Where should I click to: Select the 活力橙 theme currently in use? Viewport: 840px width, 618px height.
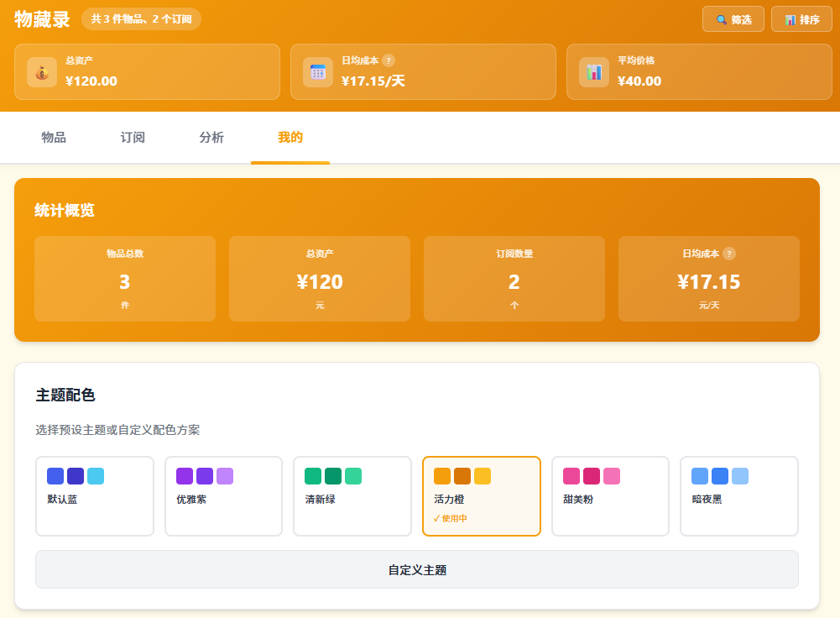(482, 495)
